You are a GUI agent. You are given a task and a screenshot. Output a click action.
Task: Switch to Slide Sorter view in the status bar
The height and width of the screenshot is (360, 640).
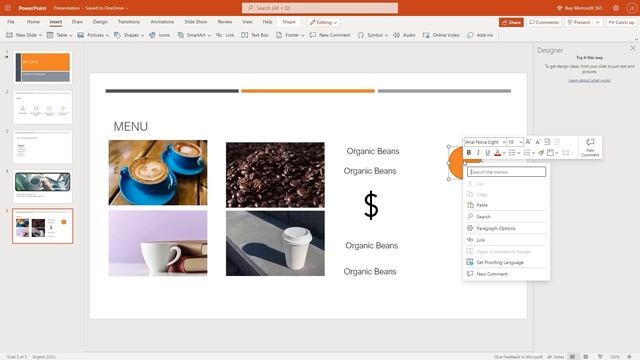click(x=586, y=356)
